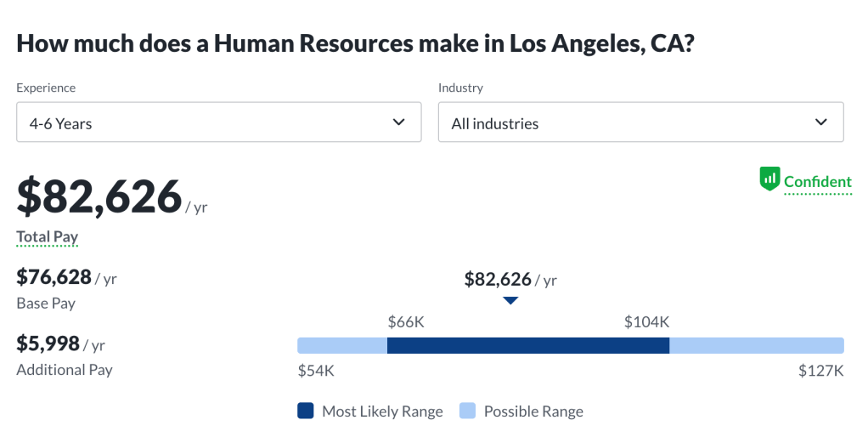Open the All industries dropdown

[640, 122]
